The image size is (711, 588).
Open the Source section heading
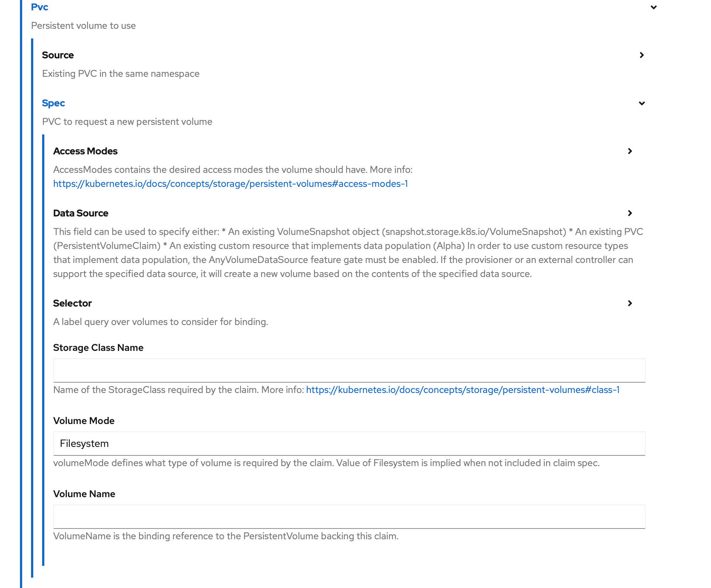point(58,55)
